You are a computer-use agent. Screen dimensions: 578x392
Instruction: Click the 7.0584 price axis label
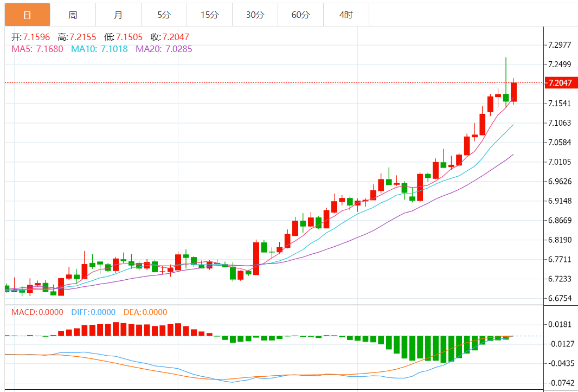coord(560,143)
